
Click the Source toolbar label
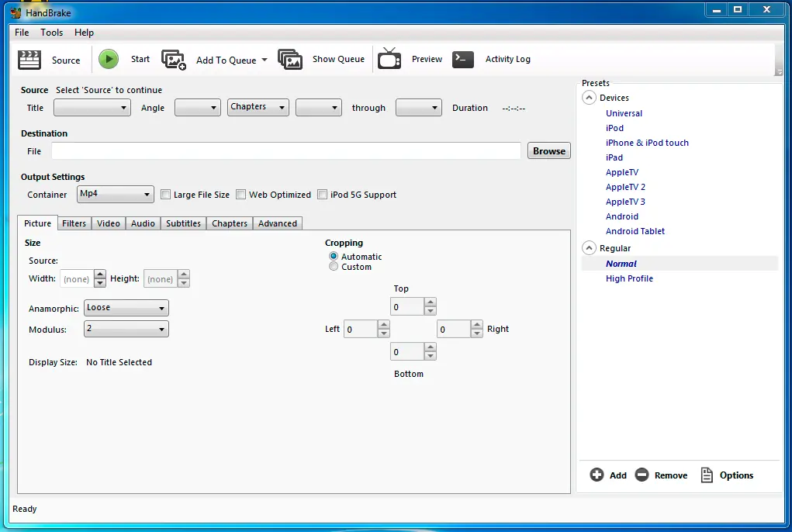coord(66,60)
